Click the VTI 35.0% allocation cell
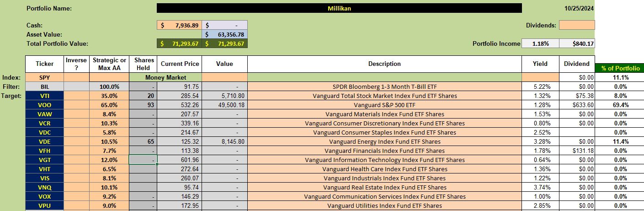 click(x=109, y=96)
